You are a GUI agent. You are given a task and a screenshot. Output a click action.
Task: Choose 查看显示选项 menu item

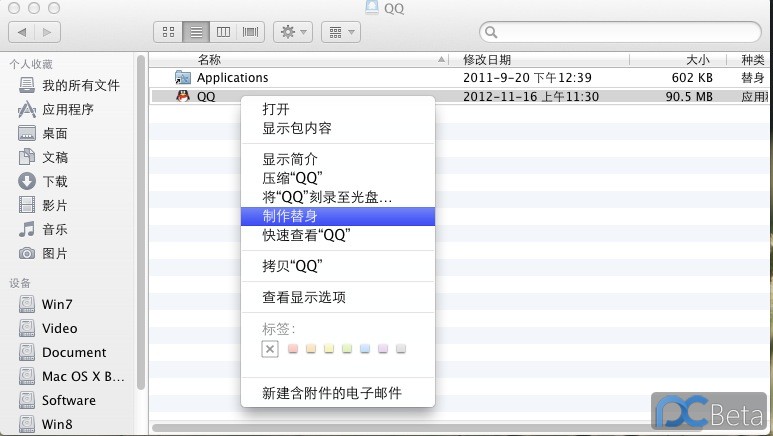point(338,297)
